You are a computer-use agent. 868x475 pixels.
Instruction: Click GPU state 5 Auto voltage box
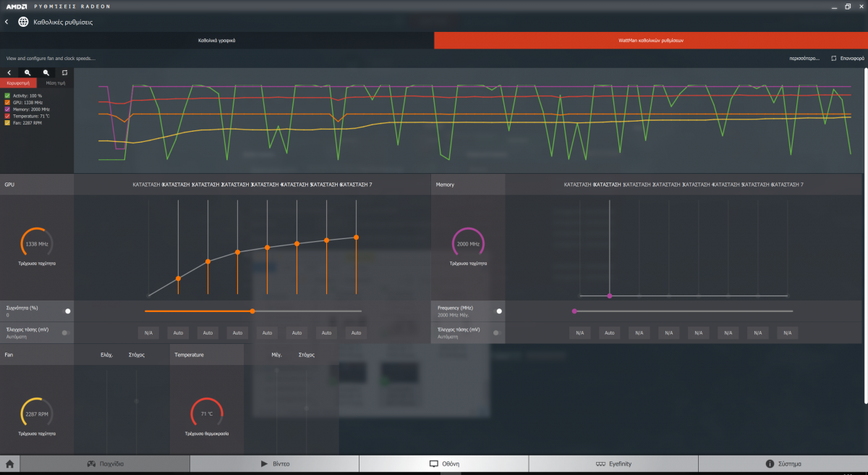tap(297, 333)
